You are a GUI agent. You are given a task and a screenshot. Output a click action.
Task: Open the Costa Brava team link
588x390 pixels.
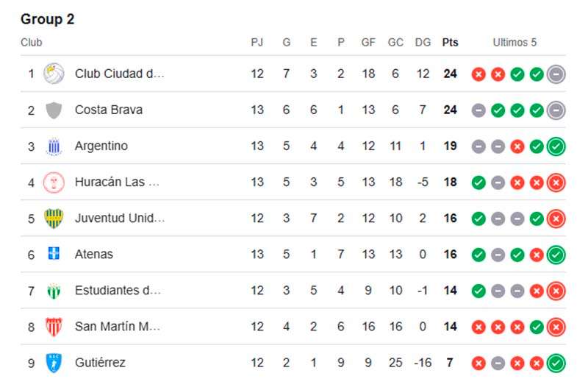(x=109, y=110)
